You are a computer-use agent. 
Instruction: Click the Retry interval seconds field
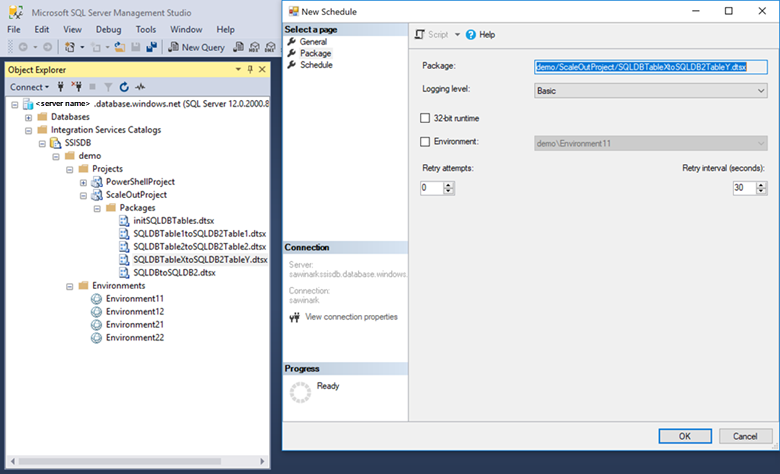point(745,188)
